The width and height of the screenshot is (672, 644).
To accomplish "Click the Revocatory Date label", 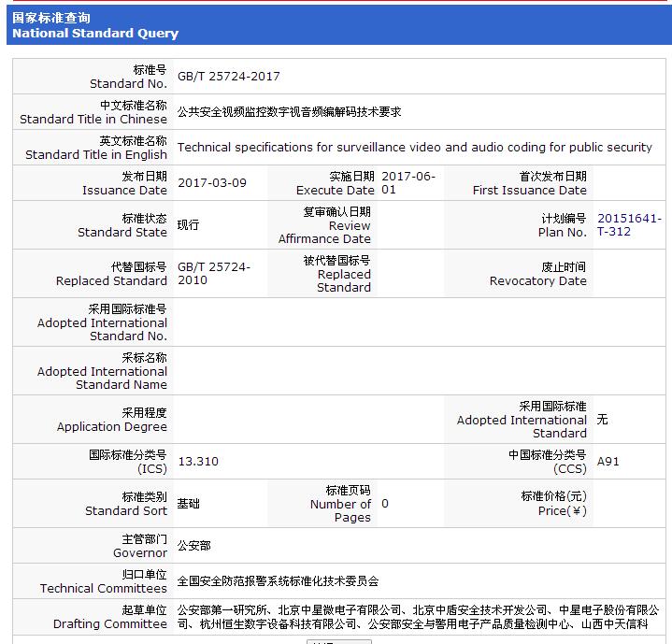I will click(537, 274).
